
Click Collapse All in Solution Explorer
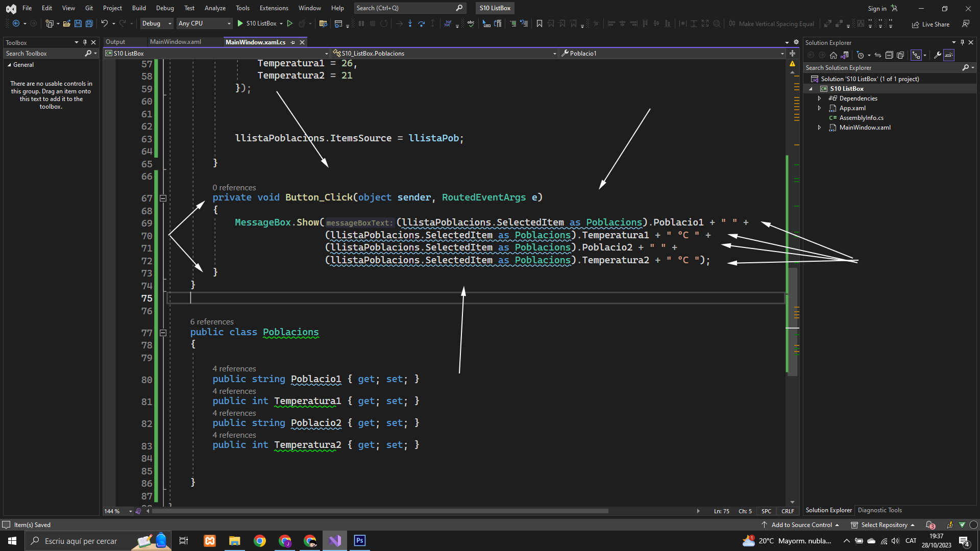889,55
